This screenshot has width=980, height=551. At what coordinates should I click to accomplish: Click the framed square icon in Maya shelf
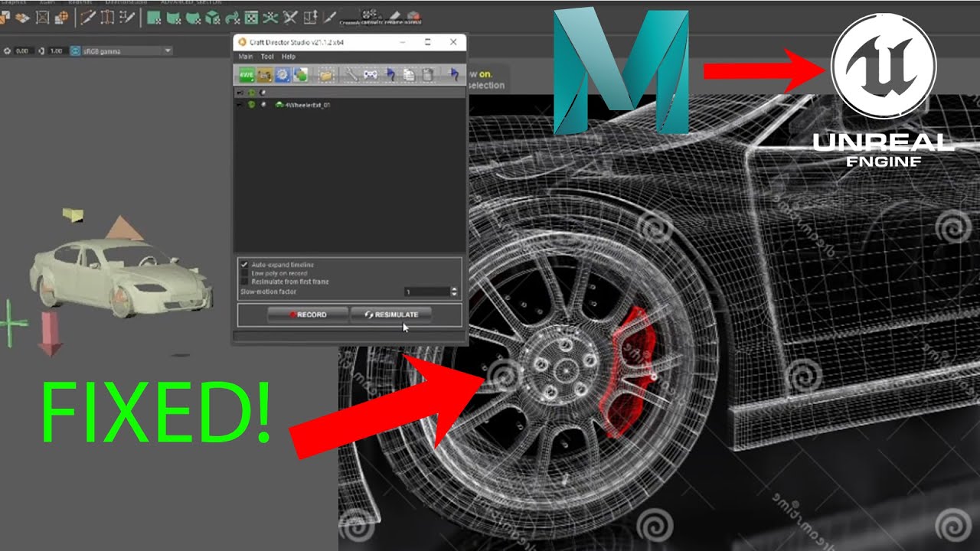tap(43, 17)
